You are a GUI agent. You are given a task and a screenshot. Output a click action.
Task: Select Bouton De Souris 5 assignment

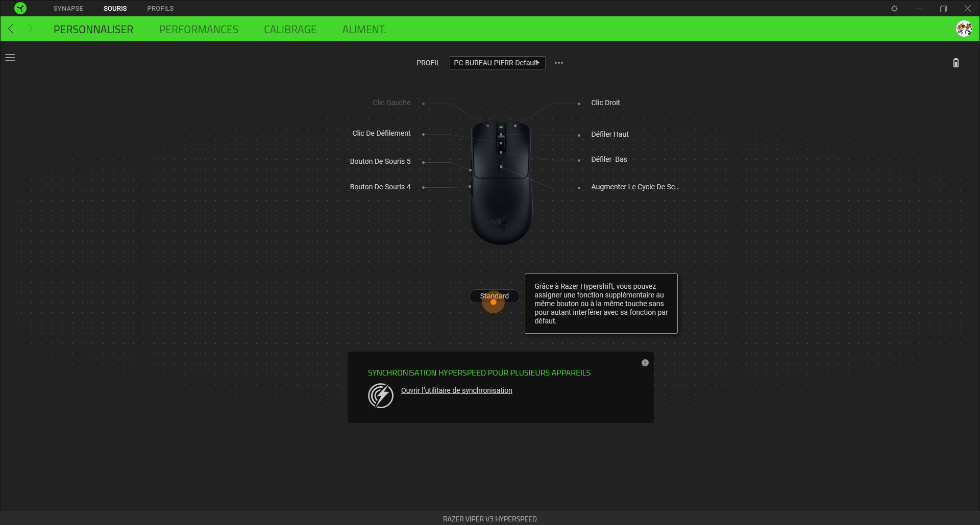point(380,161)
